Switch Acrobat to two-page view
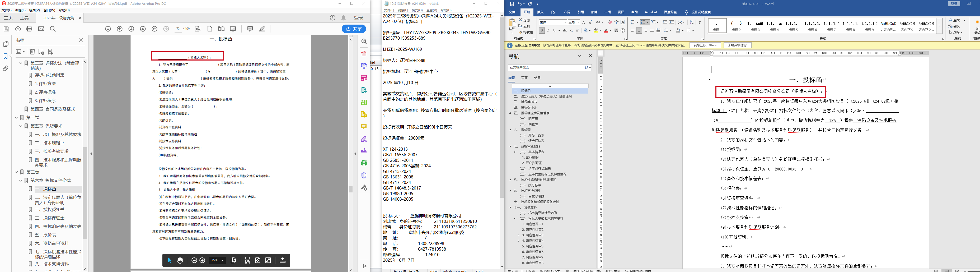Image resolution: width=980 pixels, height=272 pixels. click(221, 29)
